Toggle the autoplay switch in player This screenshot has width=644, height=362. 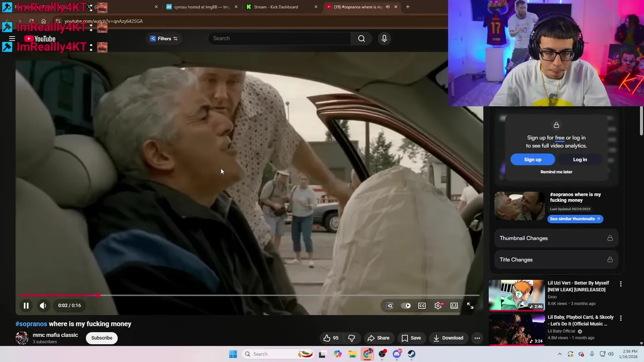click(406, 306)
